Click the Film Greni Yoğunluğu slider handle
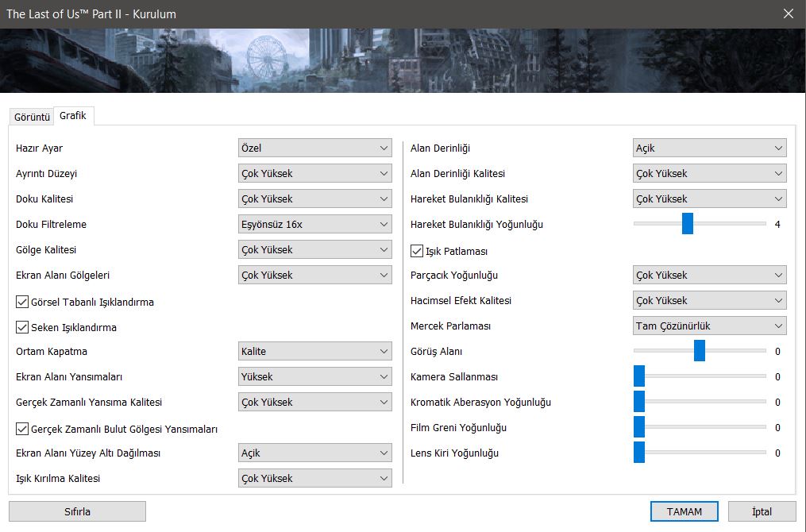806x532 pixels. [639, 427]
